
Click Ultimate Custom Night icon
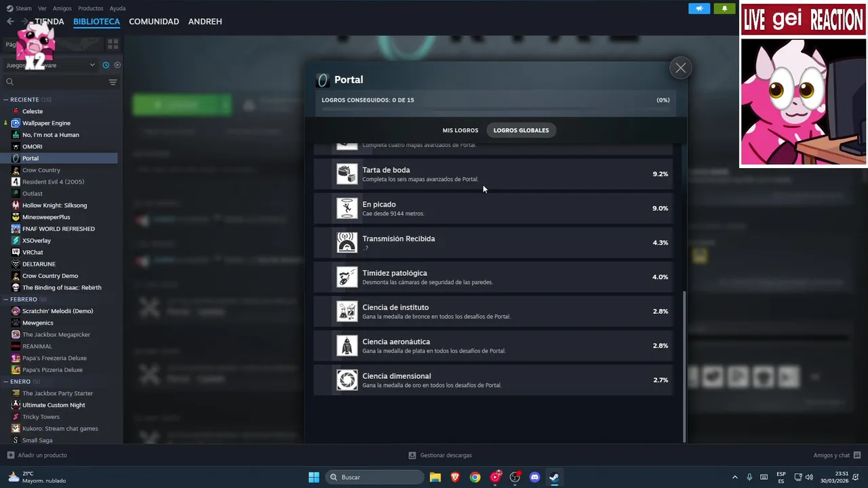point(16,405)
